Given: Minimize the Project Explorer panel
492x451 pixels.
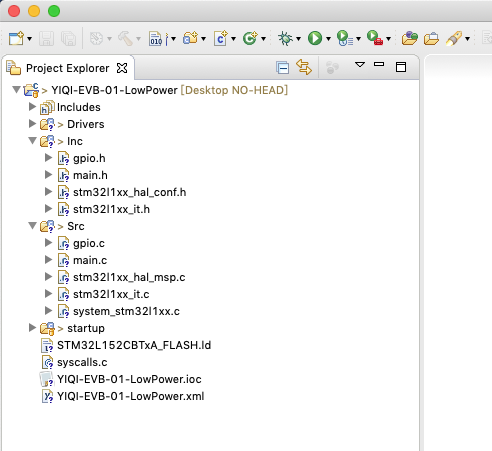Looking at the screenshot, I should [379, 64].
